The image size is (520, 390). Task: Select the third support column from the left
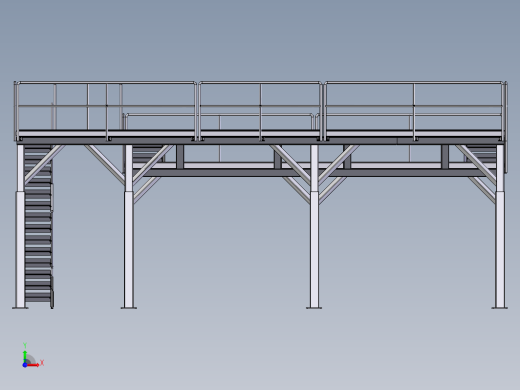click(x=314, y=226)
